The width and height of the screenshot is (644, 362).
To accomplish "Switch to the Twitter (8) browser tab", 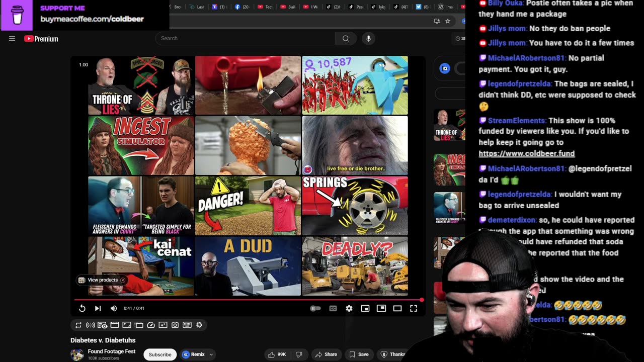I will (423, 7).
